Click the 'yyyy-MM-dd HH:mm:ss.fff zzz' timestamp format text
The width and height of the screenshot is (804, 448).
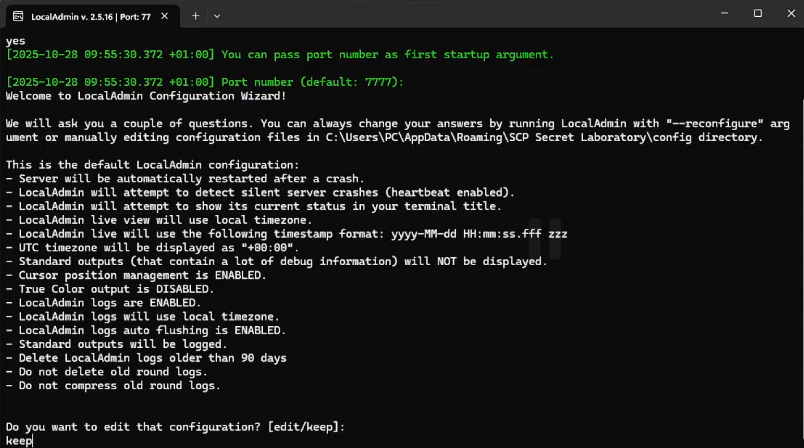coord(479,234)
